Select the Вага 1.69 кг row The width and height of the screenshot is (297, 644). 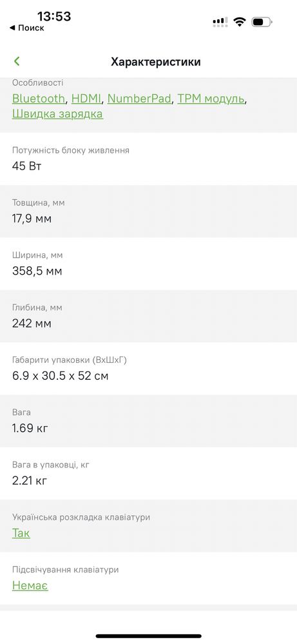[148, 421]
